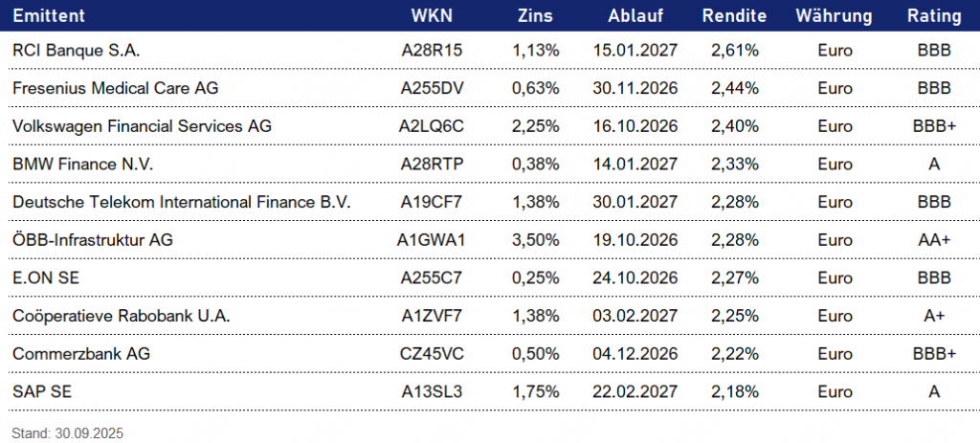Viewport: 980px width, 443px height.
Task: Select the SAP SE issuer name
Action: [x=43, y=390]
